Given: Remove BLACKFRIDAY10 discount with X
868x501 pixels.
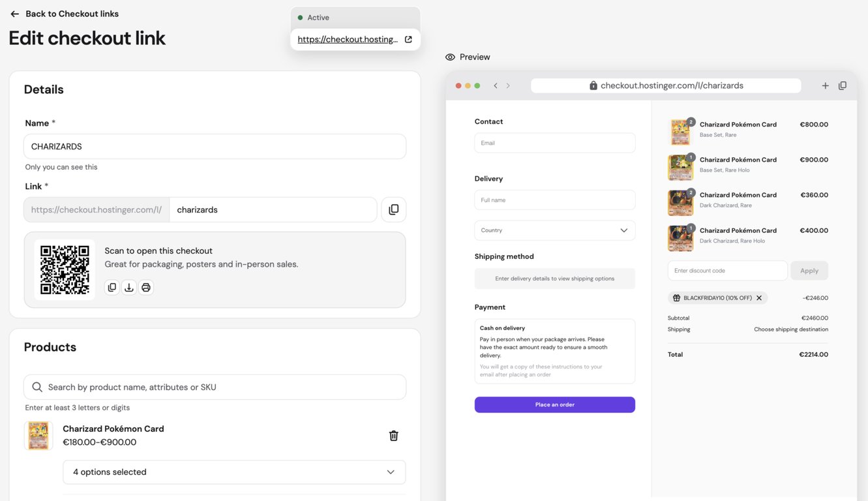Looking at the screenshot, I should pos(759,297).
